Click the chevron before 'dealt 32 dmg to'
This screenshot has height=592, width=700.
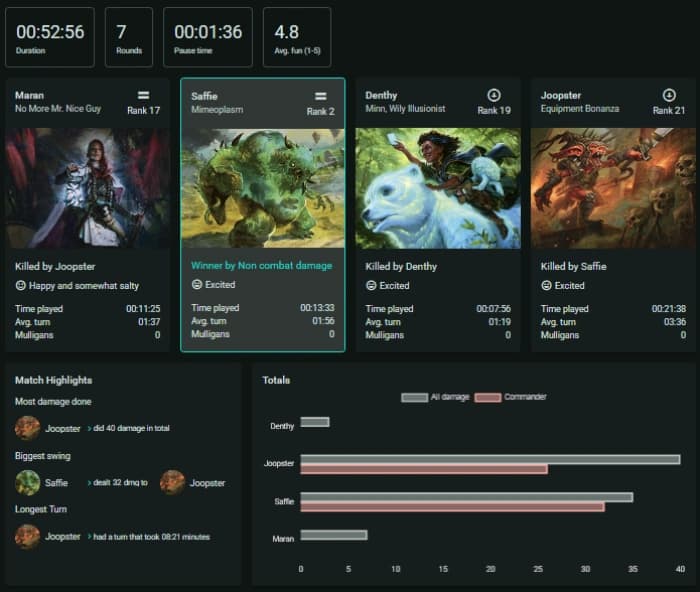pyautogui.click(x=89, y=483)
